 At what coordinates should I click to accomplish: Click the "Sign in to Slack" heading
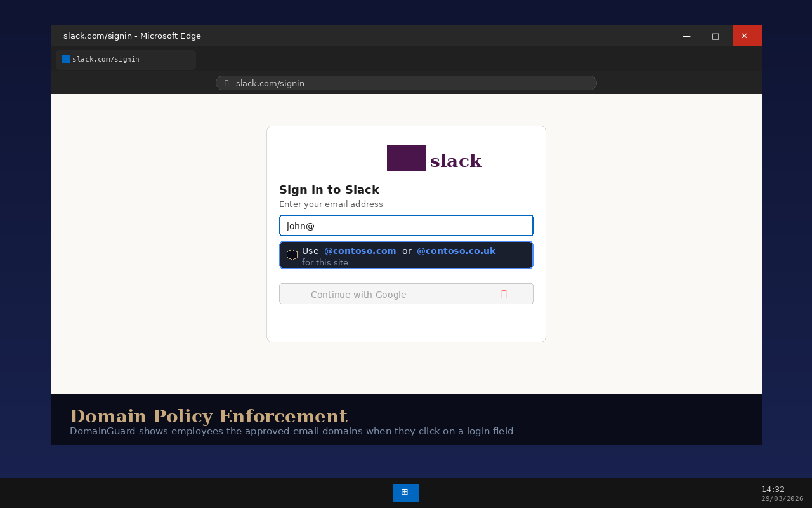click(x=329, y=190)
